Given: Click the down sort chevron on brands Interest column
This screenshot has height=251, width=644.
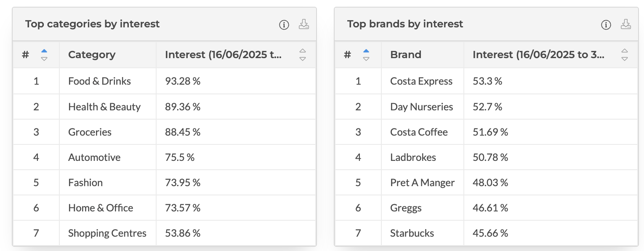Looking at the screenshot, I should (x=625, y=58).
